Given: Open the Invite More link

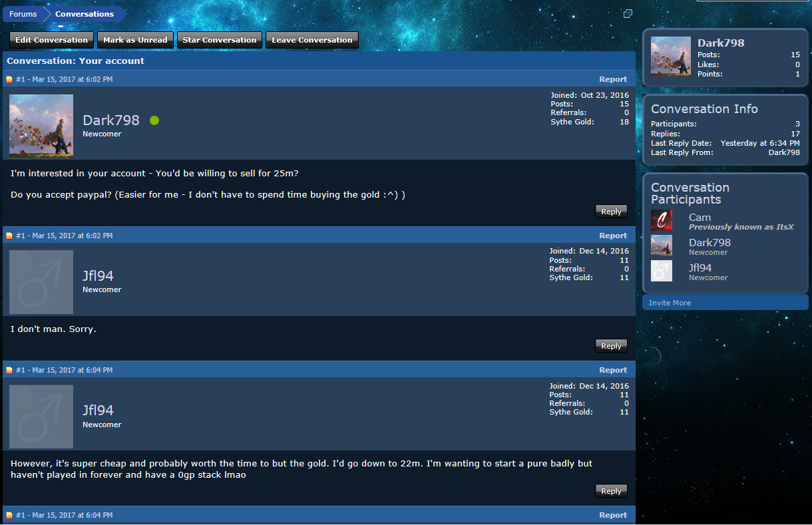Looking at the screenshot, I should point(670,303).
